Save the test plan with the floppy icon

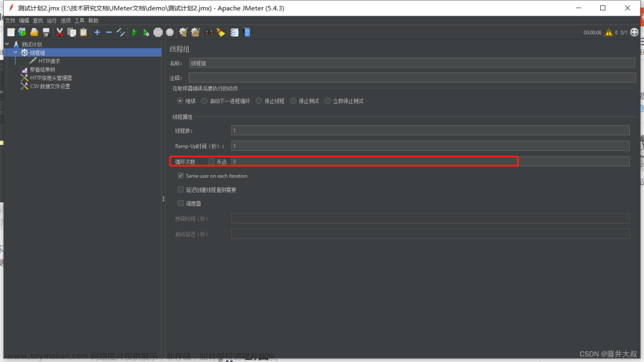(46, 32)
